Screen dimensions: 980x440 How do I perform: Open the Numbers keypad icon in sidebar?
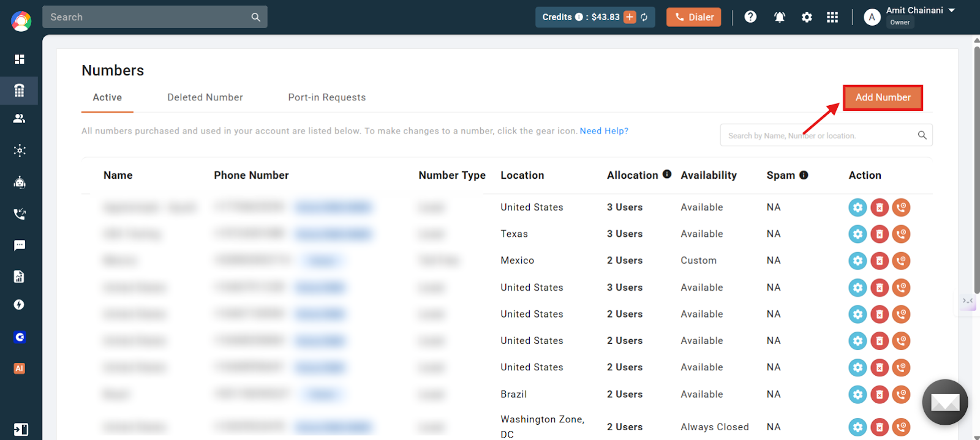[x=20, y=91]
